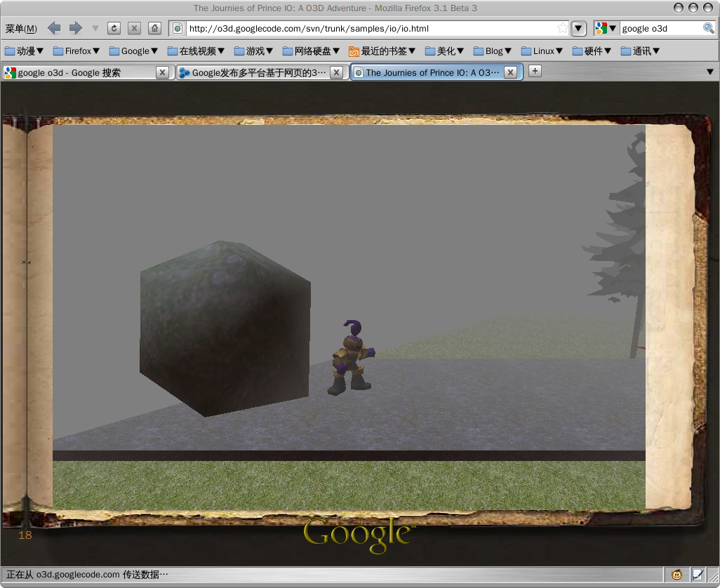Open the list all tabs dropdown
The width and height of the screenshot is (720, 588).
(710, 72)
